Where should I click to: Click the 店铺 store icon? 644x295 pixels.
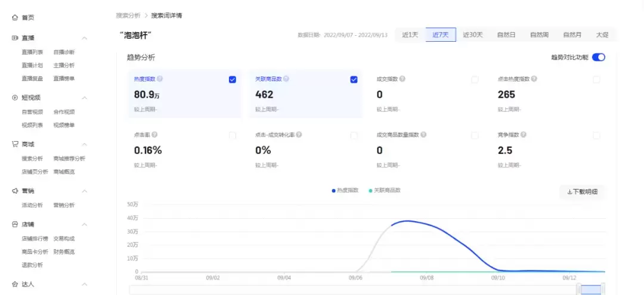pyautogui.click(x=15, y=225)
